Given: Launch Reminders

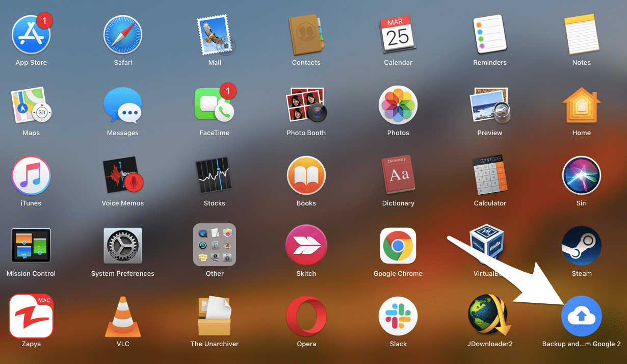Looking at the screenshot, I should tap(490, 34).
